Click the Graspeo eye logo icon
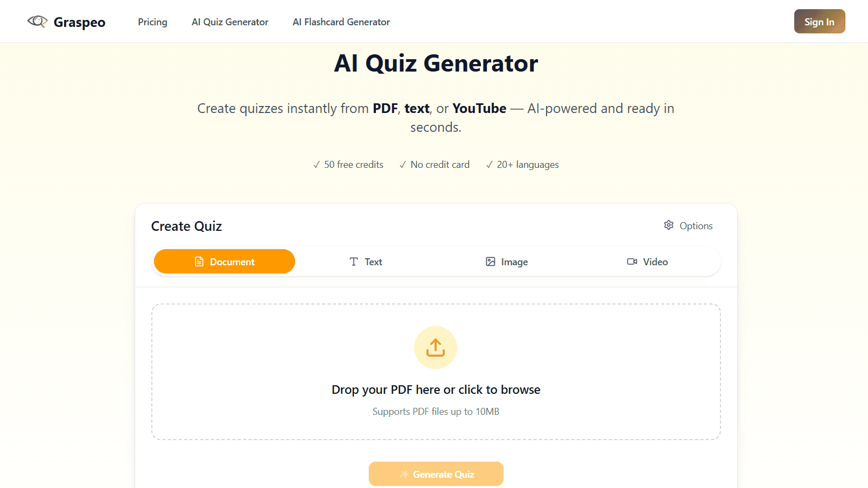 (x=37, y=22)
